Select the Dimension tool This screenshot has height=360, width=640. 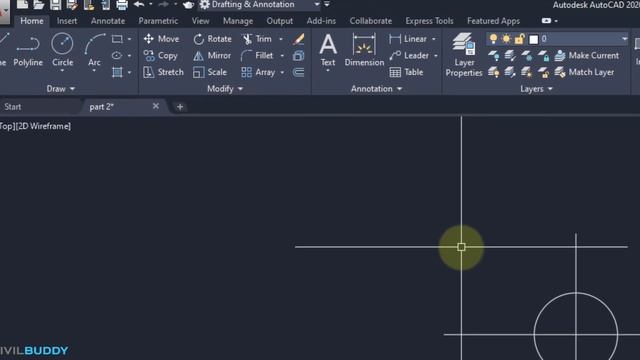[364, 51]
